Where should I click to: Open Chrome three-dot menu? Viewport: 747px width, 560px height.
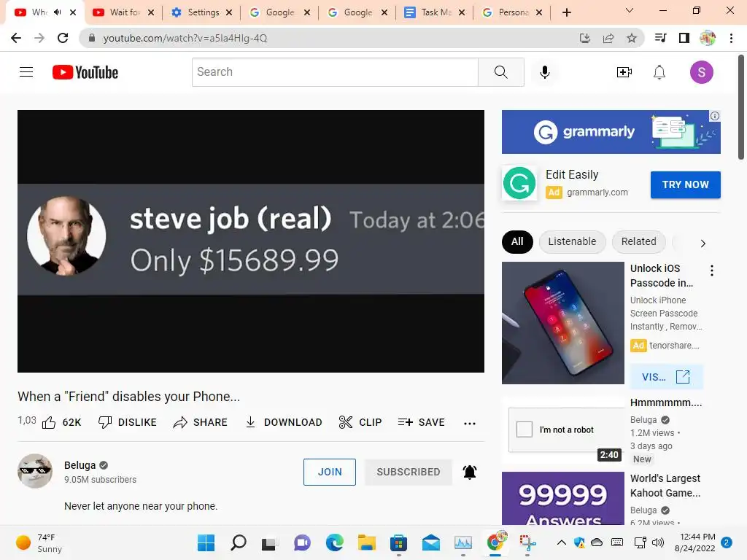731,38
